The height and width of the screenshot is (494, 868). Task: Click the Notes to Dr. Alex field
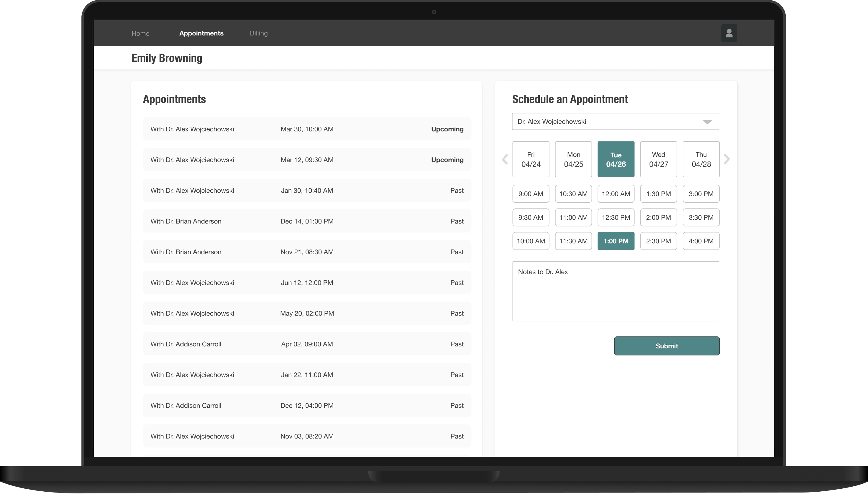click(x=615, y=291)
